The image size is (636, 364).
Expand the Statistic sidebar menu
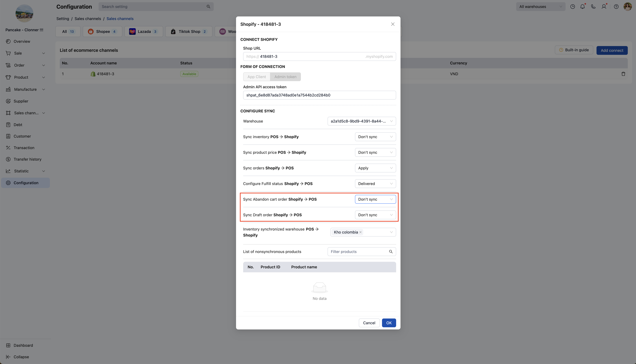(25, 171)
